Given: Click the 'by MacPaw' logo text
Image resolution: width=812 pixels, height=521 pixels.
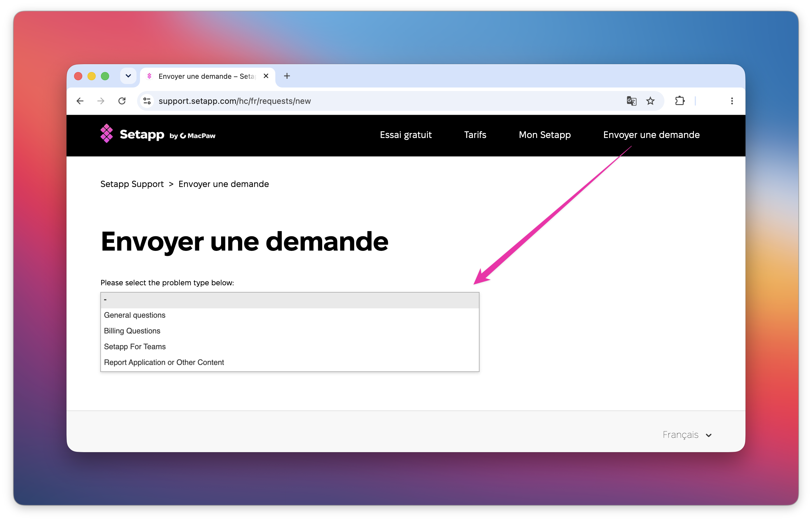Looking at the screenshot, I should click(x=192, y=136).
